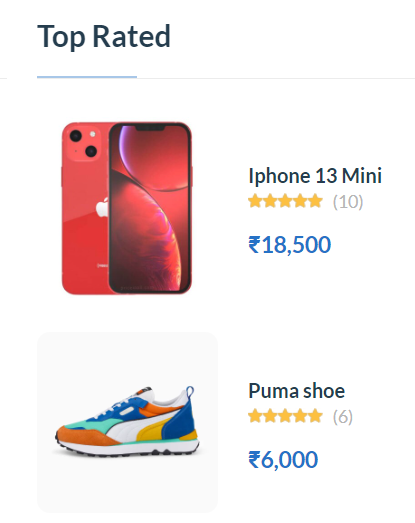Click fifth star of Iphone 13 Mini rating
Screen dimensions: 415x523
(316, 201)
